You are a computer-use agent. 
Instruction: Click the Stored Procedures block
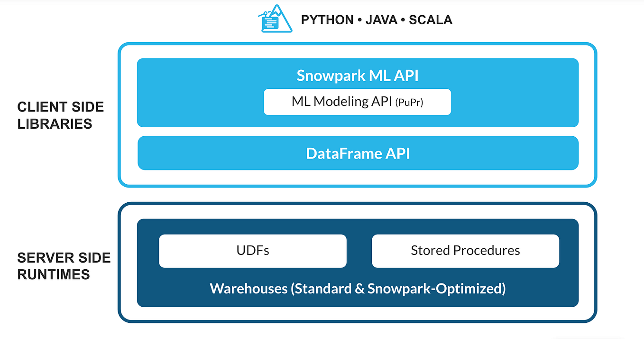[465, 250]
